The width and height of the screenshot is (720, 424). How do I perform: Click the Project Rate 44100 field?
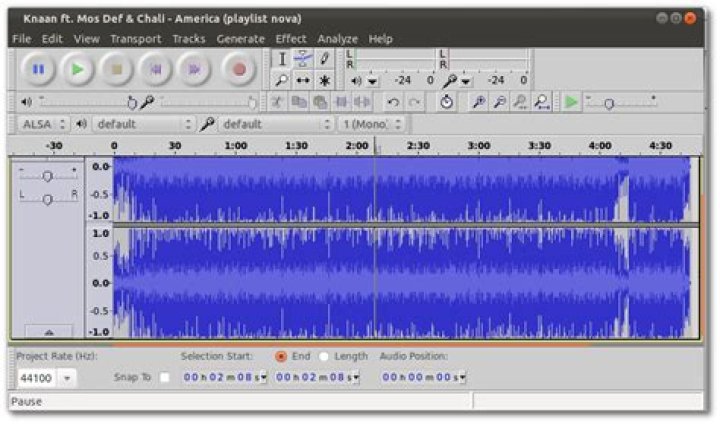pos(36,379)
